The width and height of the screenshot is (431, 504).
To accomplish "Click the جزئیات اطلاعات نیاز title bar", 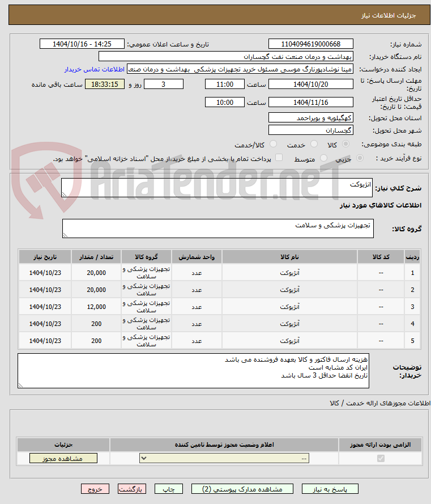I will point(219,15).
